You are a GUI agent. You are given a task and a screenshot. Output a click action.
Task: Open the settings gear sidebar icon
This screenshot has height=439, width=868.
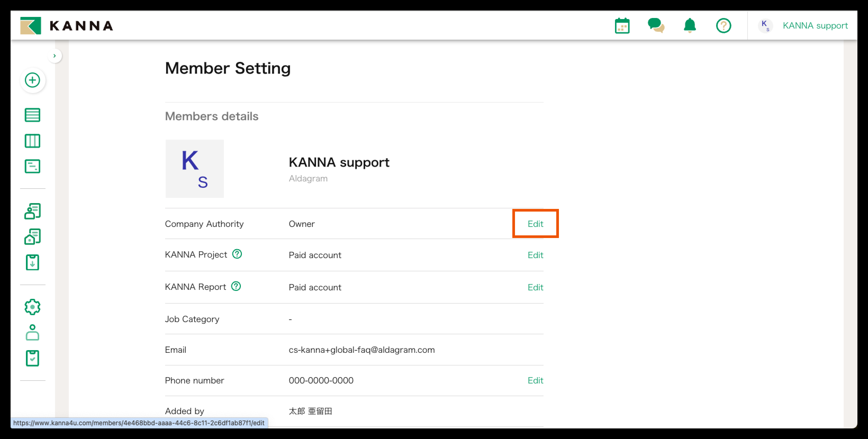(33, 307)
